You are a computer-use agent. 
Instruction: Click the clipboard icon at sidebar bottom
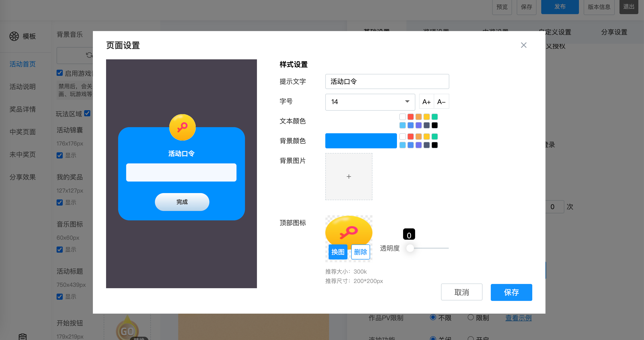coord(22,336)
